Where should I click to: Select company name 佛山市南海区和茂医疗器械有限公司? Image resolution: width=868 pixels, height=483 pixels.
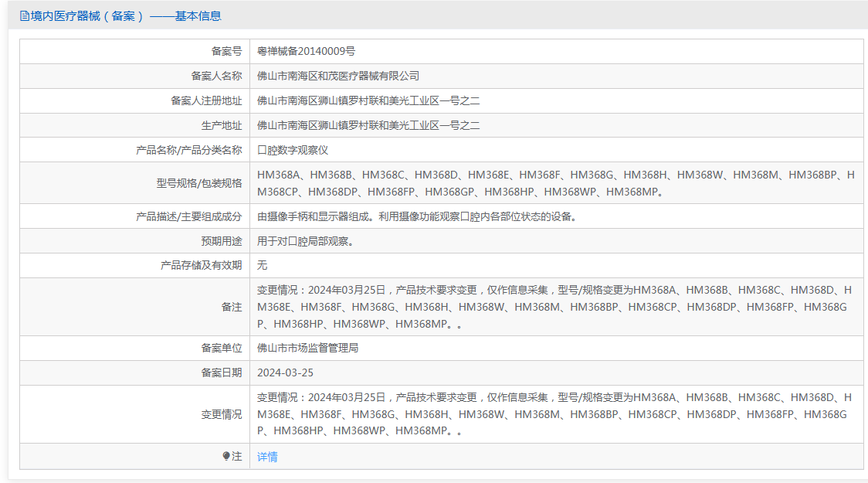tap(338, 76)
